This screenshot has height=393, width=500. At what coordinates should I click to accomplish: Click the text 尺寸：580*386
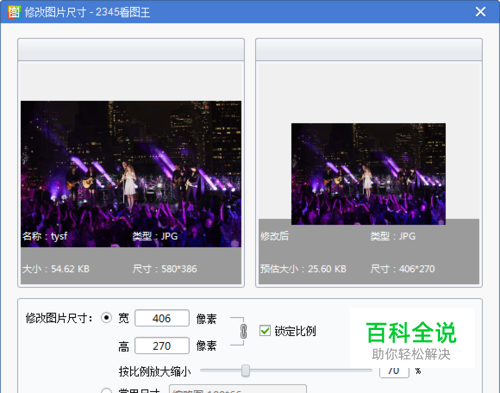coord(165,269)
